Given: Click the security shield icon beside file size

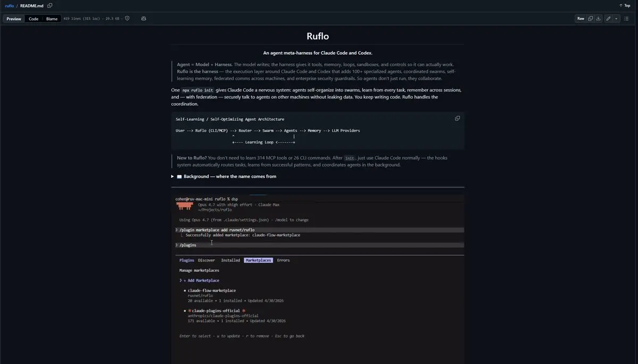Looking at the screenshot, I should 127,18.
